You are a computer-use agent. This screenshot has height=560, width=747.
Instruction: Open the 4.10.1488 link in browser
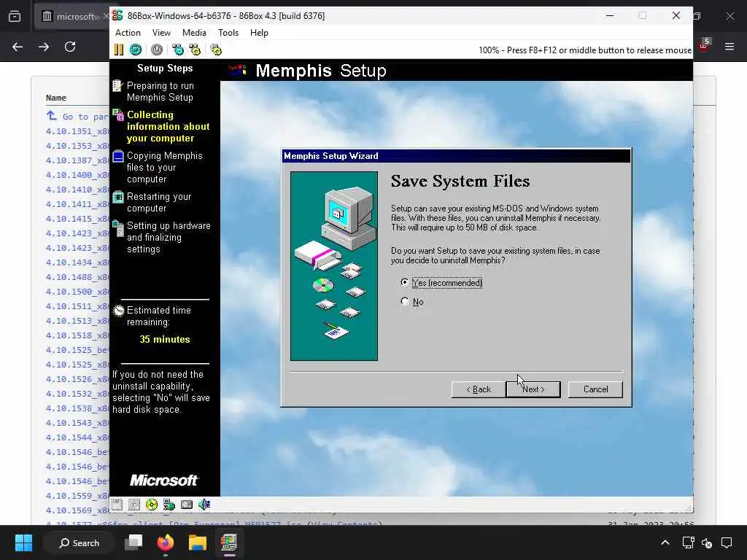[x=77, y=277]
